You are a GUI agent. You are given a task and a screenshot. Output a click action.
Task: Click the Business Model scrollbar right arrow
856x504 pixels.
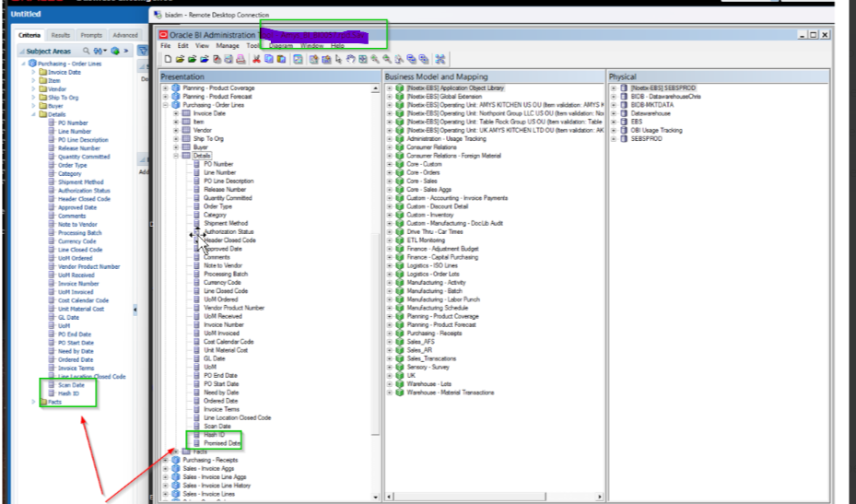(600, 497)
